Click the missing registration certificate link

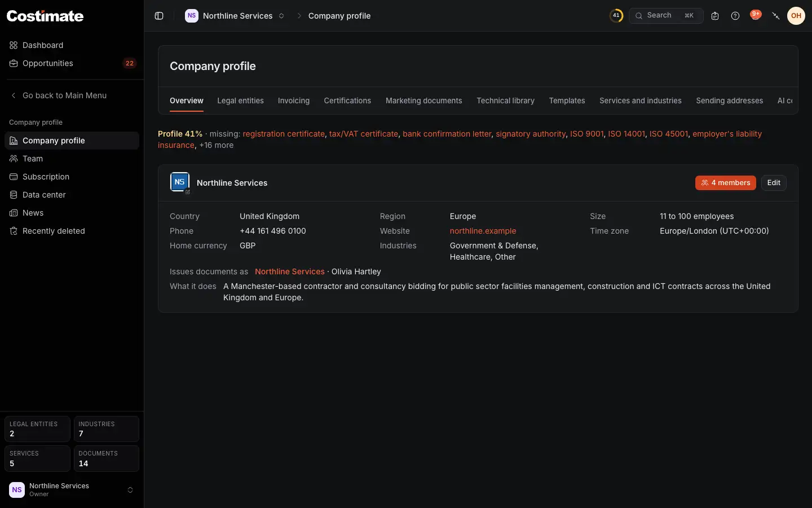point(284,134)
